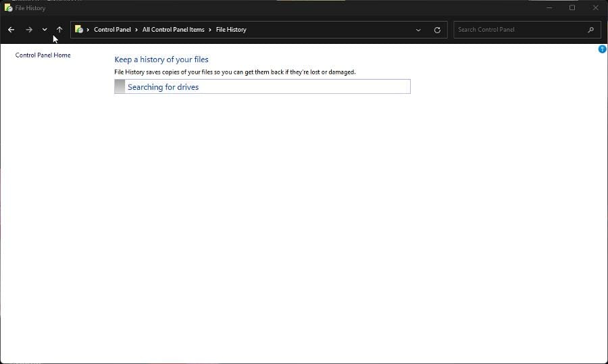Expand the first chevron beside address icon
Screen dimensions: 608x364
click(x=88, y=30)
